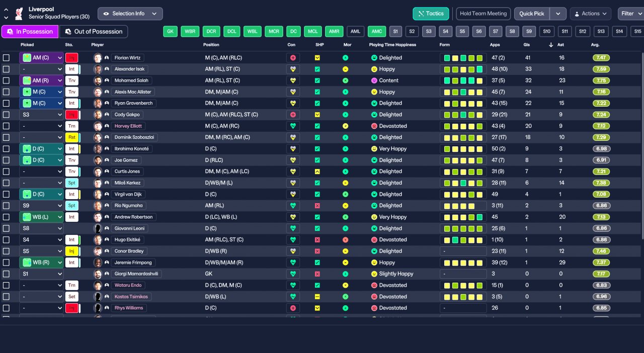Click the Hold Team Meeting button
The height and width of the screenshot is (353, 644).
click(x=484, y=14)
